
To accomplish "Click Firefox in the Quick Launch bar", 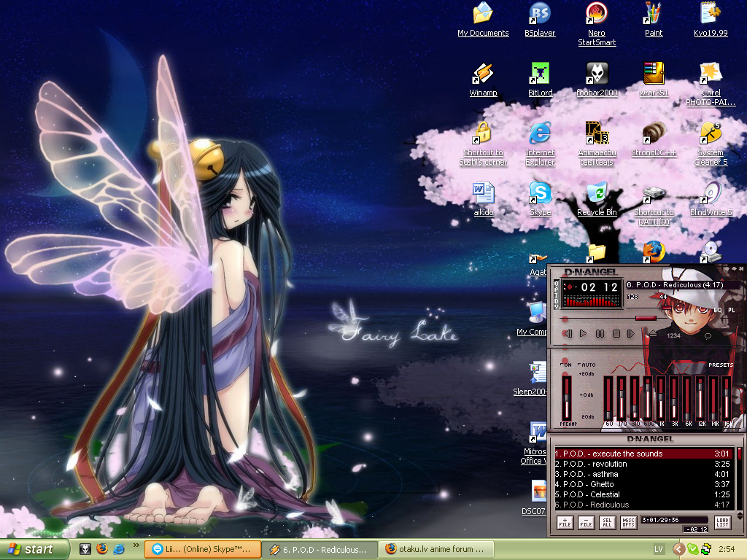I will (102, 549).
